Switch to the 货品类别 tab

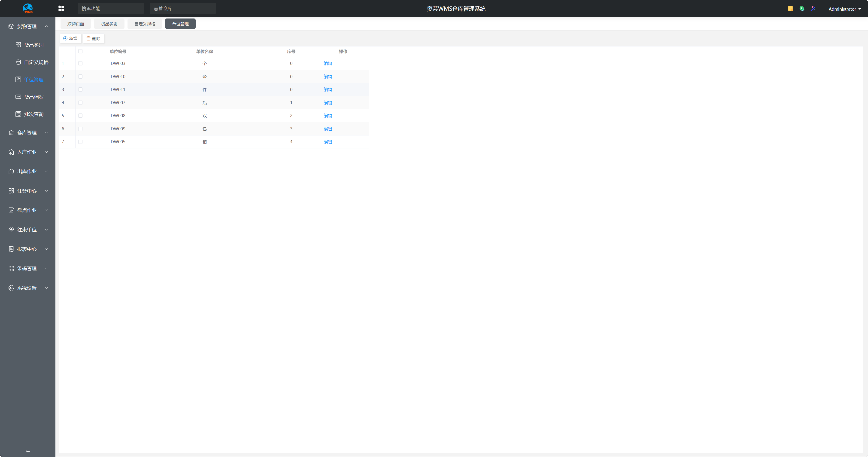(109, 24)
